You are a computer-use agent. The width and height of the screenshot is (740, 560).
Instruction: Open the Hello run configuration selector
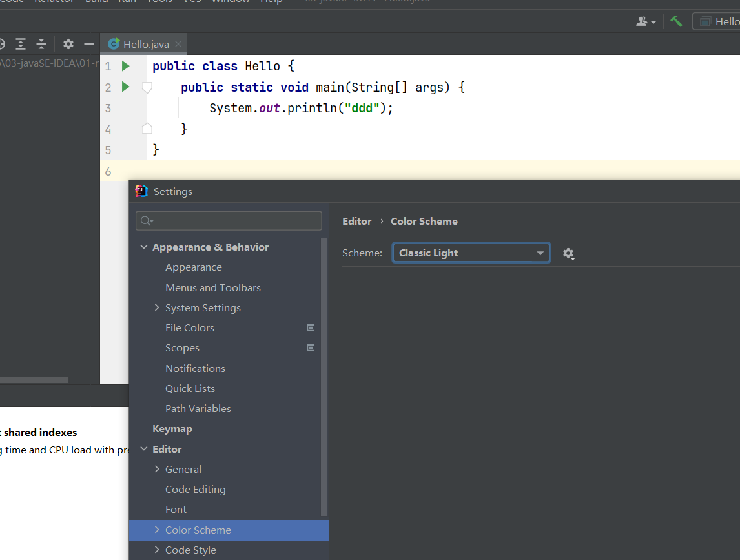[716, 21]
